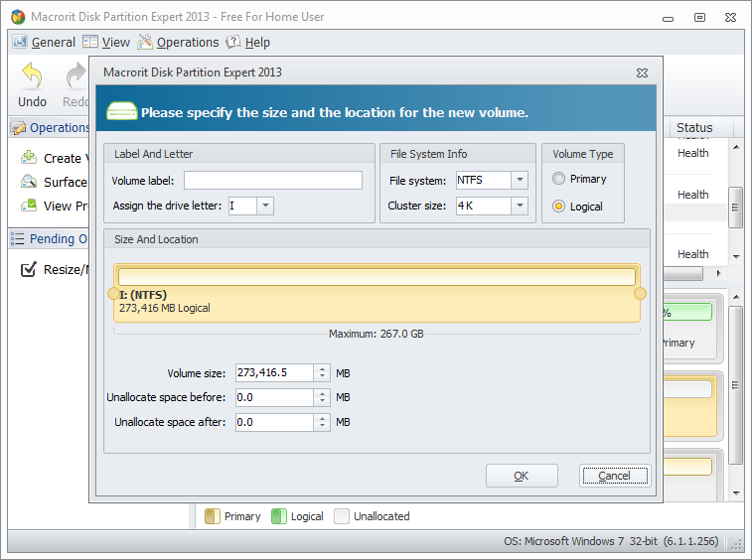Viewport: 752px width, 560px height.
Task: Open the General menu
Action: tap(54, 42)
